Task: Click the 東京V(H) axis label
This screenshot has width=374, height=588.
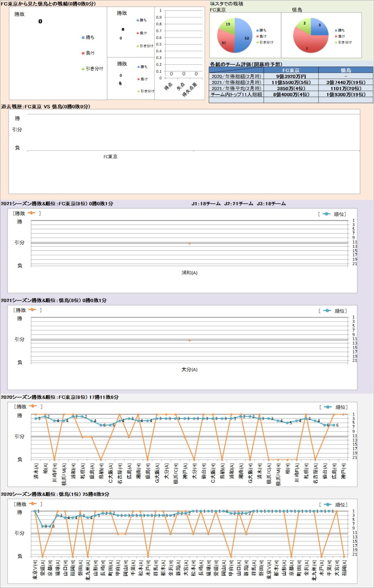Action: 35,570
